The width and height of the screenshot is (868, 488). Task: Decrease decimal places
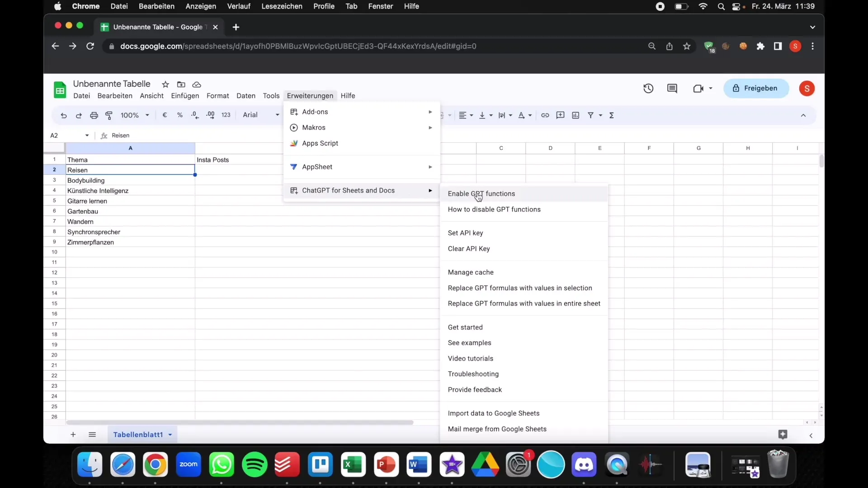(x=195, y=115)
